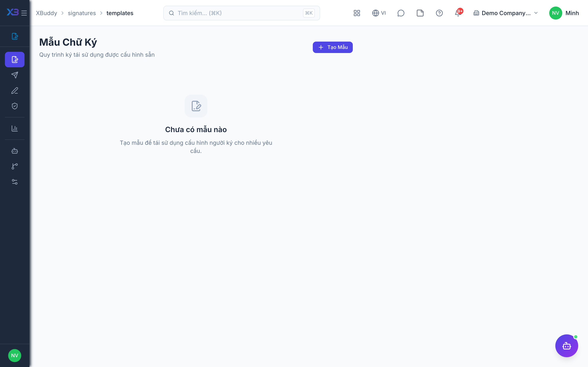Viewport: 588px width, 367px height.
Task: Switch language with the VI globe
Action: click(379, 13)
